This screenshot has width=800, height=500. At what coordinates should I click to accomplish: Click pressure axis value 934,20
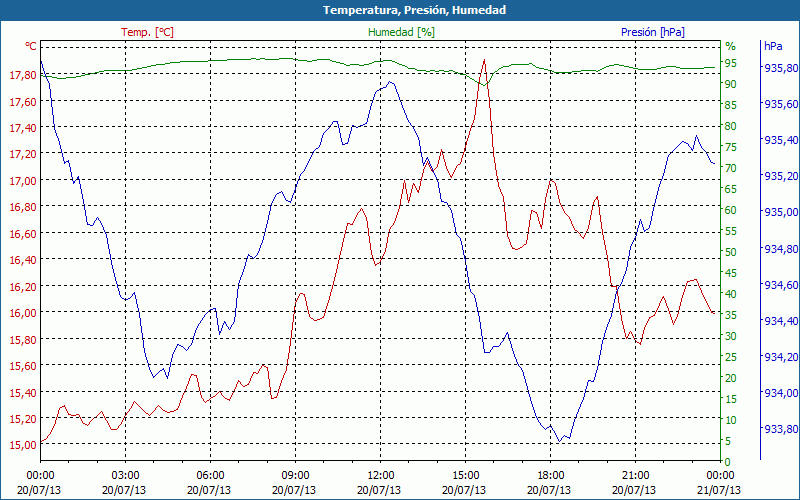pyautogui.click(x=781, y=357)
